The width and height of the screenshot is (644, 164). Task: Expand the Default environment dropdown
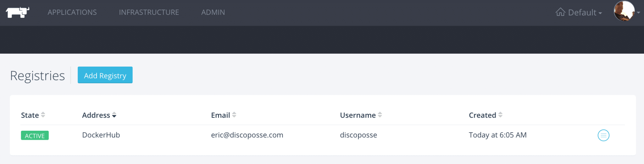tap(585, 13)
